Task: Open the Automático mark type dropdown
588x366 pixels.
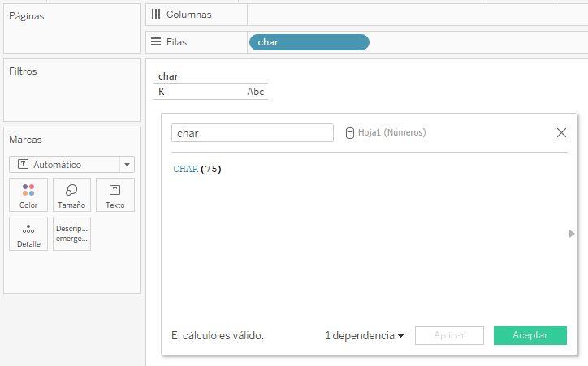Action: pyautogui.click(x=71, y=164)
